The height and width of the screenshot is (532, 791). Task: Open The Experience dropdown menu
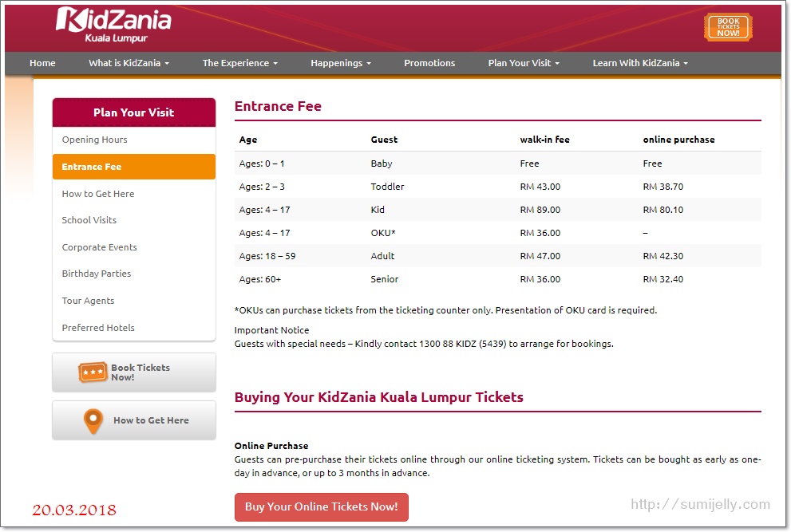[240, 63]
